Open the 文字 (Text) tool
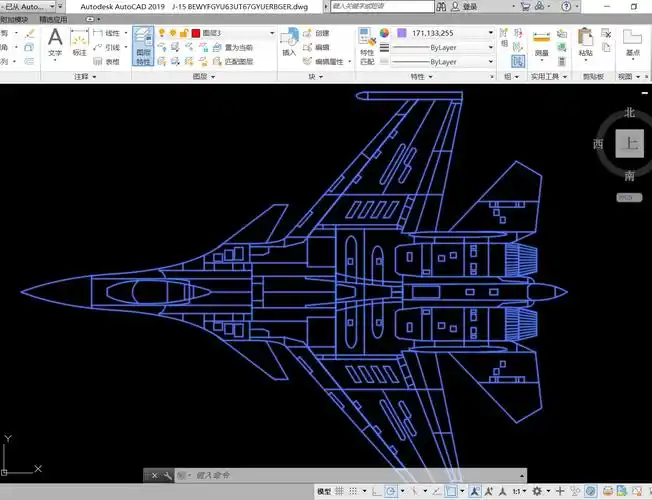Viewport: 652px width, 500px height. (x=55, y=42)
